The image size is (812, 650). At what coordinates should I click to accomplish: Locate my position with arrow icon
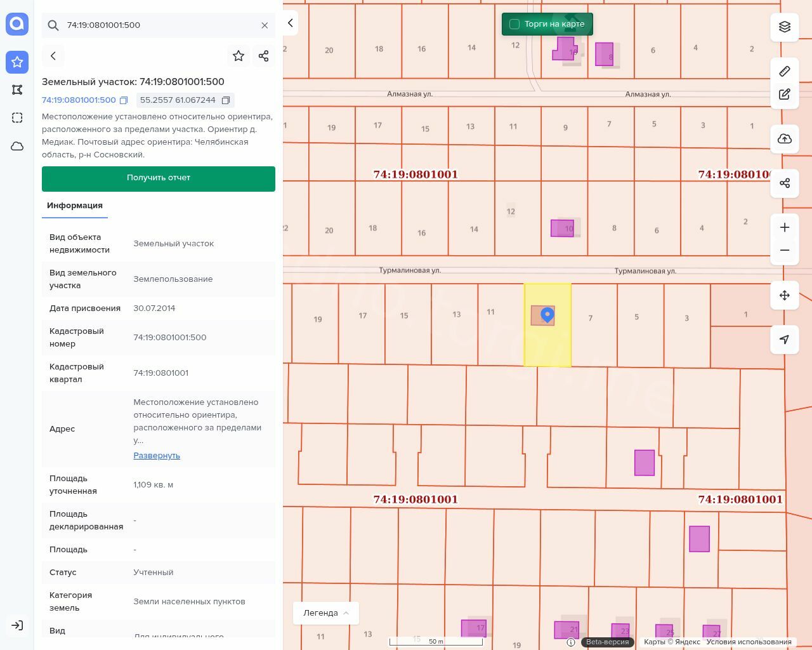click(x=785, y=340)
